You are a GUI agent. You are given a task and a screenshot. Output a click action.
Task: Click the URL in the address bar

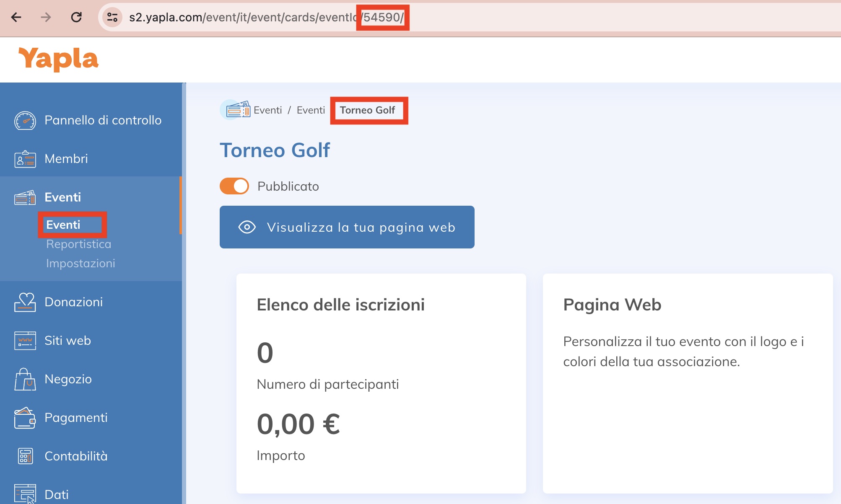pyautogui.click(x=266, y=17)
